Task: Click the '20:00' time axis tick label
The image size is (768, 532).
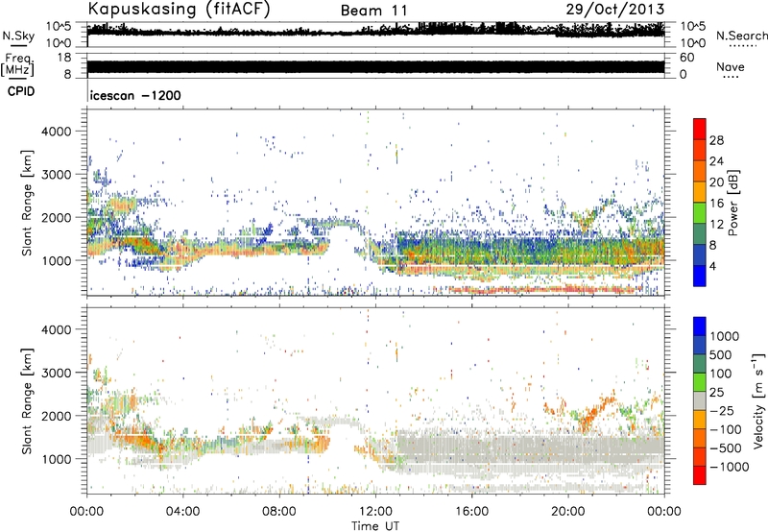Action: coord(567,512)
